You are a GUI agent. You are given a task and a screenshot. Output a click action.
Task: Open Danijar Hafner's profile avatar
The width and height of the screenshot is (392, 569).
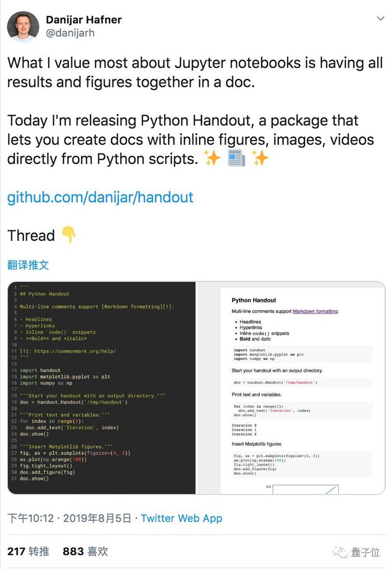[x=23, y=26]
